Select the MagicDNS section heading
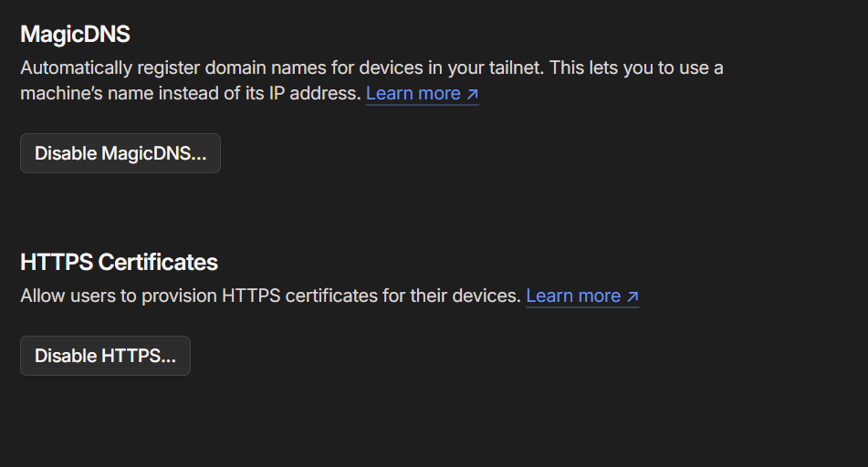The width and height of the screenshot is (868, 467). pos(75,35)
